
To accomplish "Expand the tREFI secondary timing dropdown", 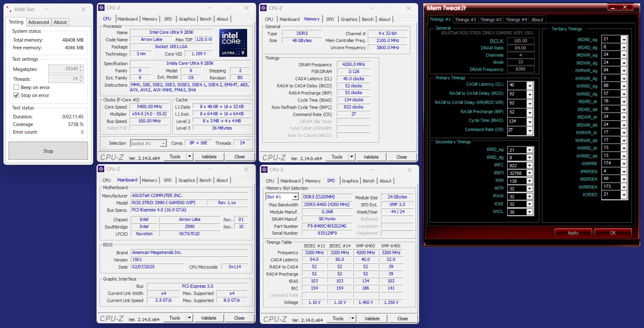I will 530,173.
